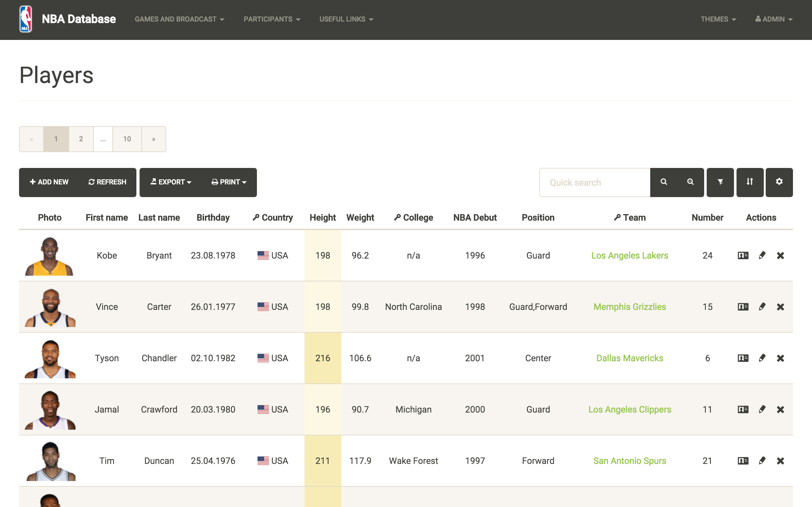Open the filter builder funnel icon

pos(720,182)
